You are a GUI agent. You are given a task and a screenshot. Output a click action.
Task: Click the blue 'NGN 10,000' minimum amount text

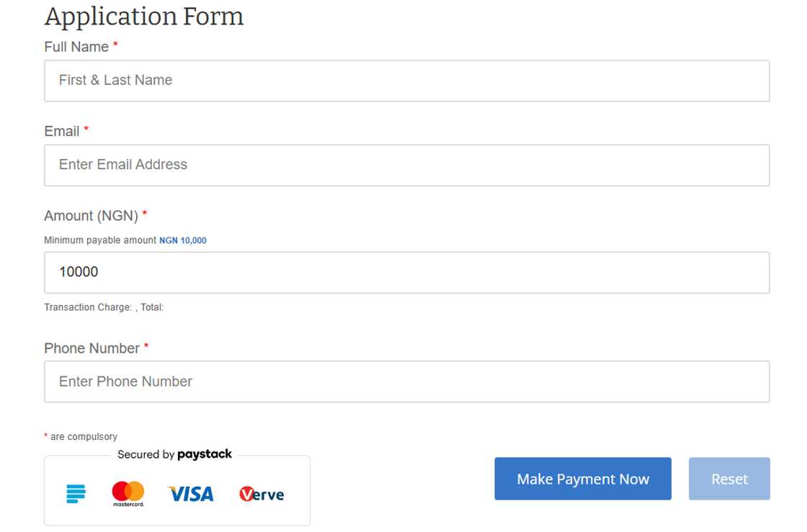pyautogui.click(x=182, y=240)
